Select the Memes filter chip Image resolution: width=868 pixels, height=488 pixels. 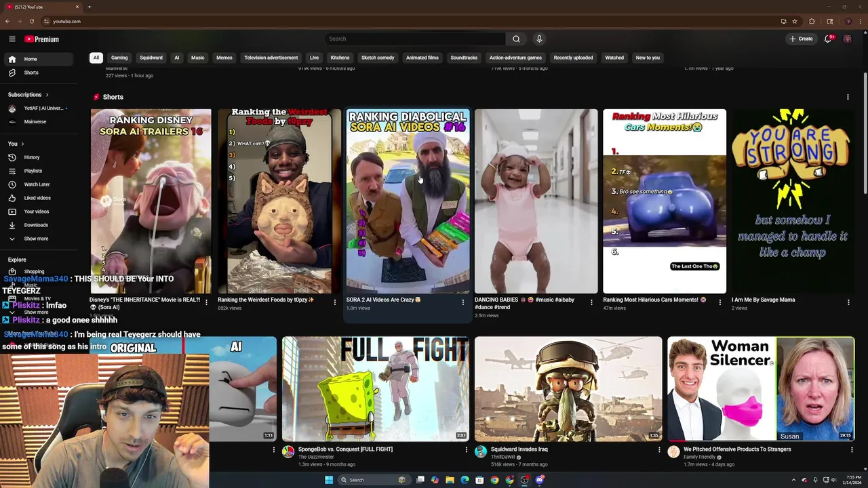point(224,58)
